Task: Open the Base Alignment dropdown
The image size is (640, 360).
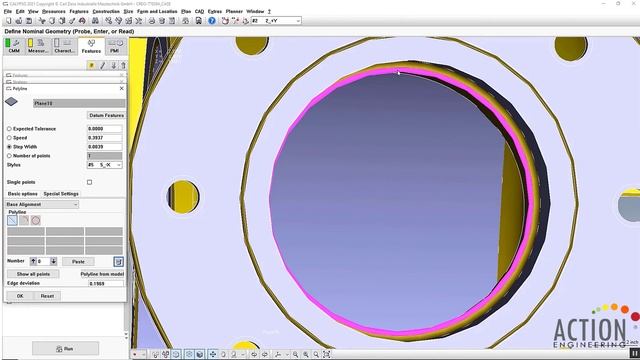Action: pos(42,204)
